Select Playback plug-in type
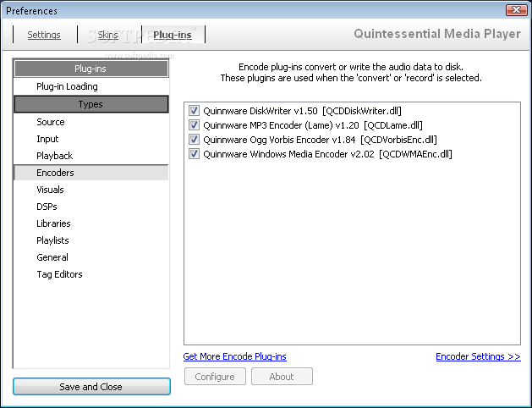This screenshot has height=408, width=532. pos(91,156)
